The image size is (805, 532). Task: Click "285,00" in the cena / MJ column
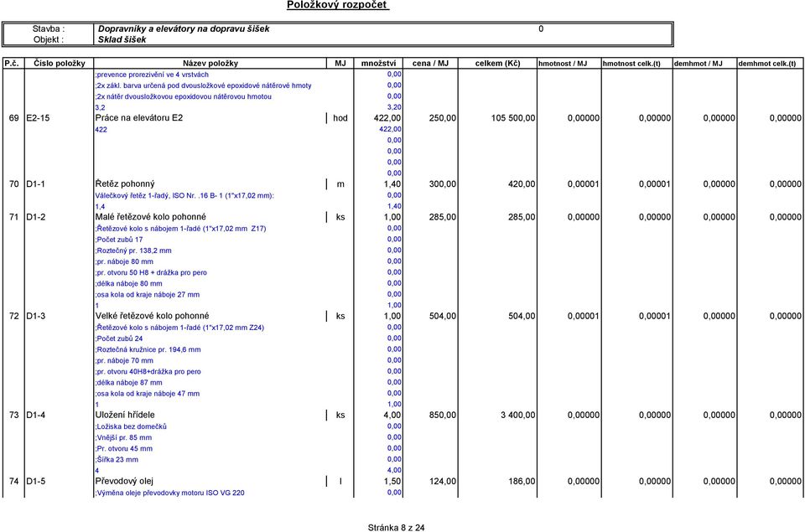tap(443, 217)
